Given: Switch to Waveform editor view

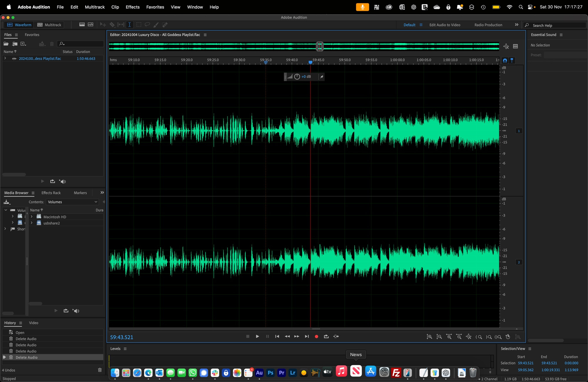Looking at the screenshot, I should 19,25.
